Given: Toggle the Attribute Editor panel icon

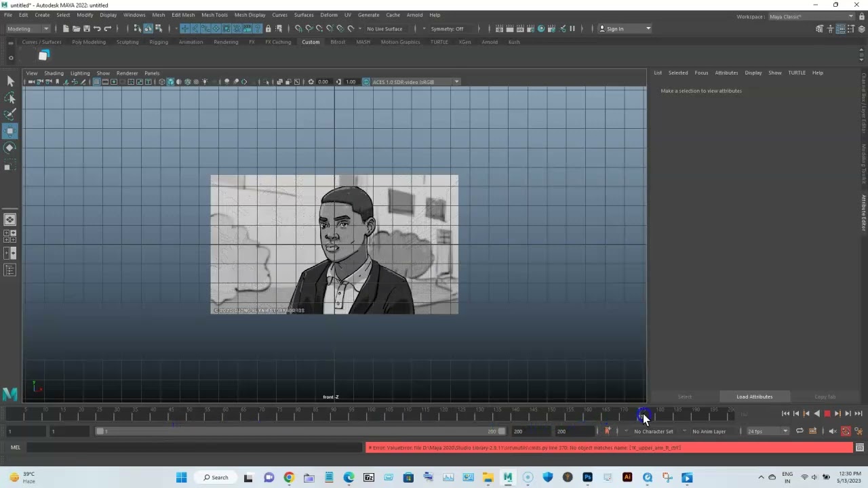Looking at the screenshot, I should pyautogui.click(x=840, y=28).
